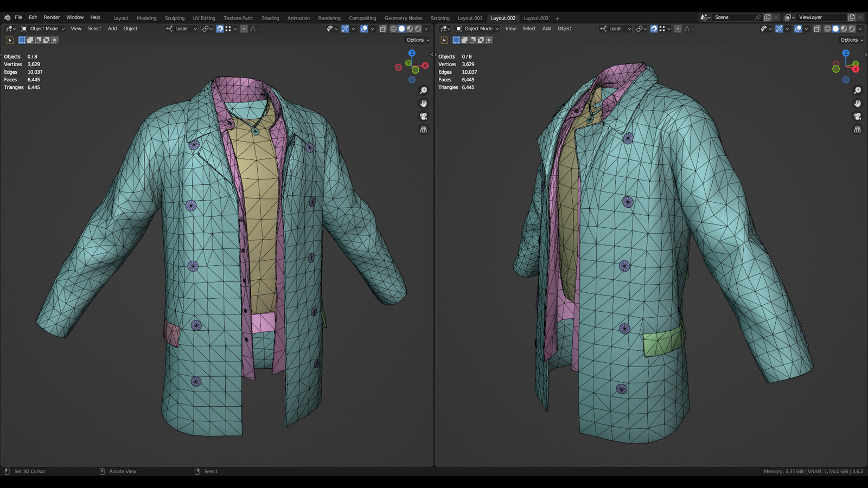Screen dimensions: 868x488
Task: Toggle show gizmo button in left viewport
Action: (345, 29)
